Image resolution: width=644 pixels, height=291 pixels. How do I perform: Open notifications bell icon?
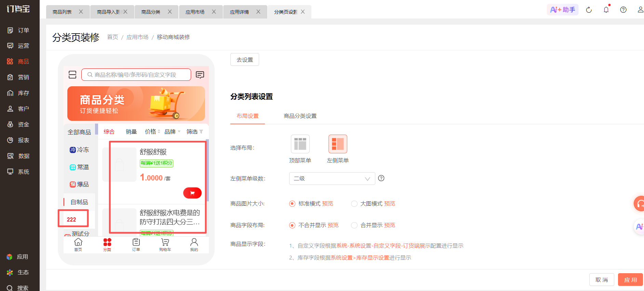pos(606,10)
